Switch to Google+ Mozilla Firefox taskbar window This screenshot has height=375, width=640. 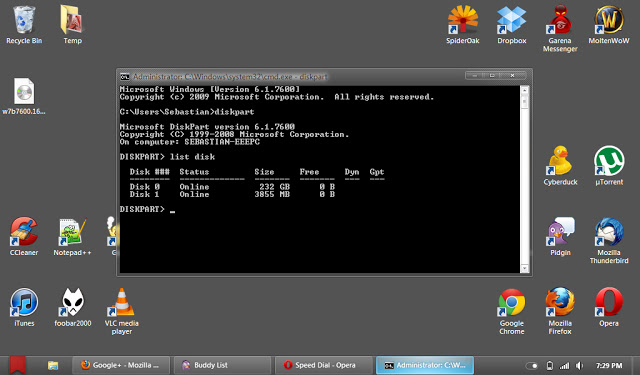click(121, 365)
